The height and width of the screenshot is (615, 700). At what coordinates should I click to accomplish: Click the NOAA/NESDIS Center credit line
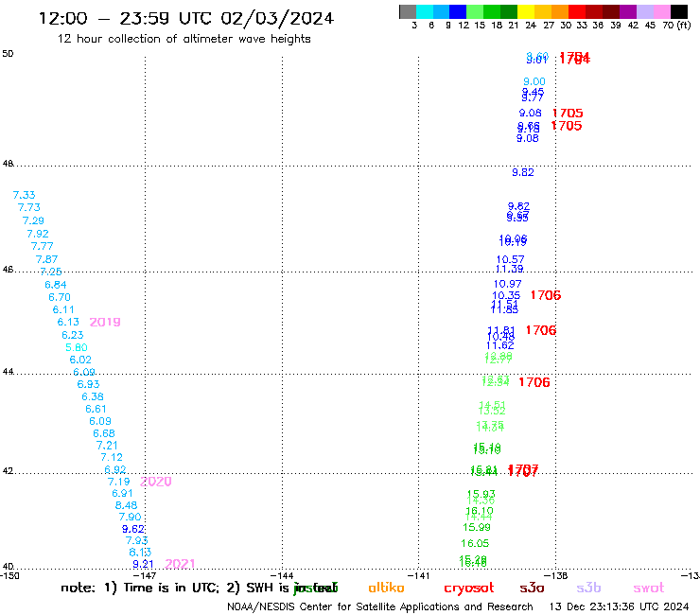380,607
